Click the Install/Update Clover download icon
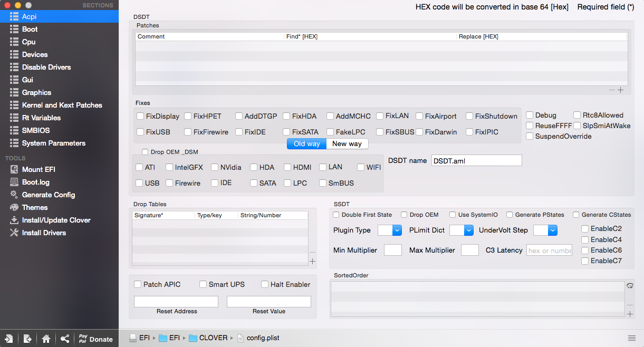Screen dimensions: 644x347 (14, 220)
